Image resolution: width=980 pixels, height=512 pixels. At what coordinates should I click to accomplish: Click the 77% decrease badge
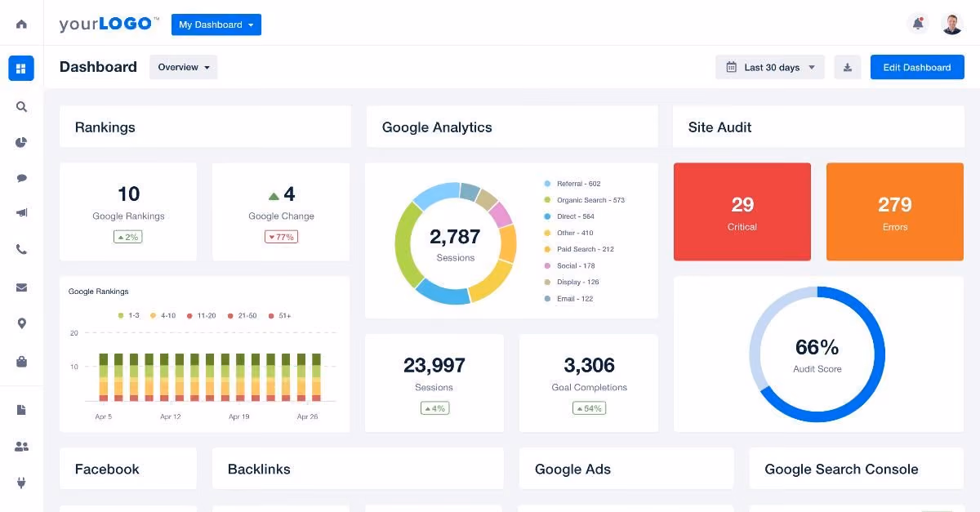(281, 237)
